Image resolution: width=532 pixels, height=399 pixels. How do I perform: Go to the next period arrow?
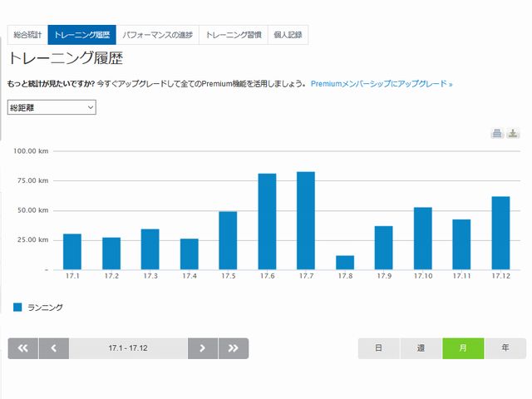point(203,348)
